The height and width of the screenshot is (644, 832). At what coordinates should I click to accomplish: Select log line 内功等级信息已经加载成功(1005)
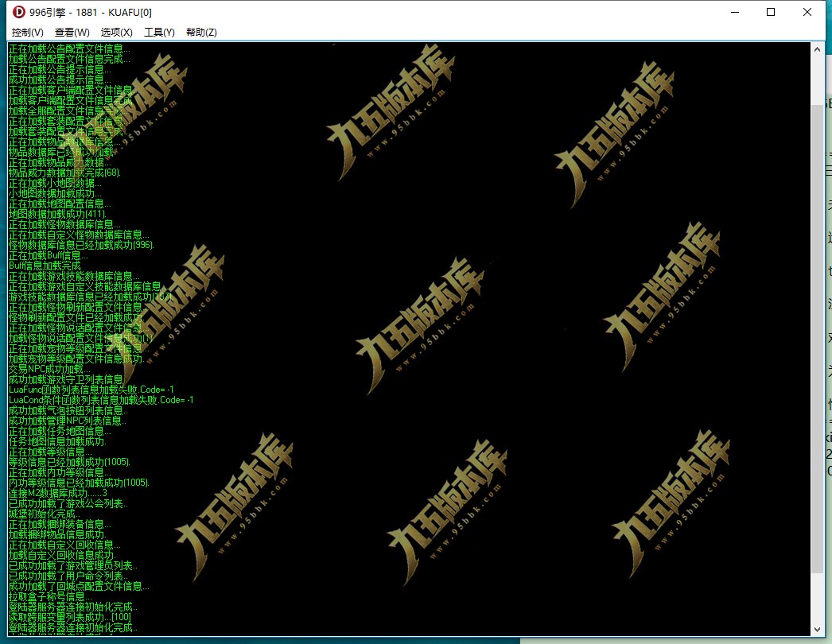(79, 483)
